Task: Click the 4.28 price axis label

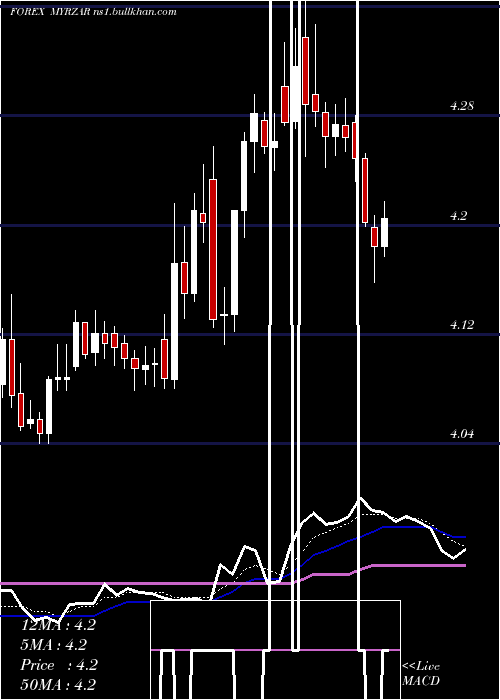Action: click(x=461, y=106)
